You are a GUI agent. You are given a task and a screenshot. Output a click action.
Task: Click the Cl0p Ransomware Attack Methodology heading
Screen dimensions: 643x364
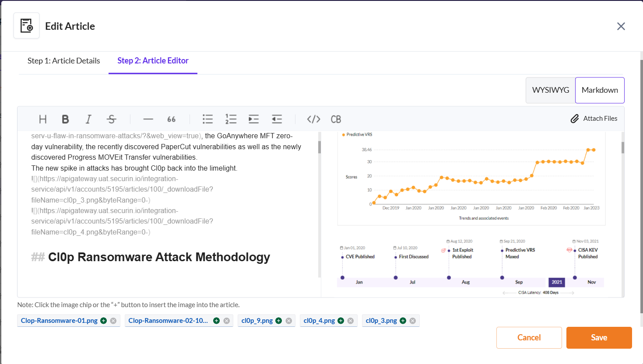point(159,257)
